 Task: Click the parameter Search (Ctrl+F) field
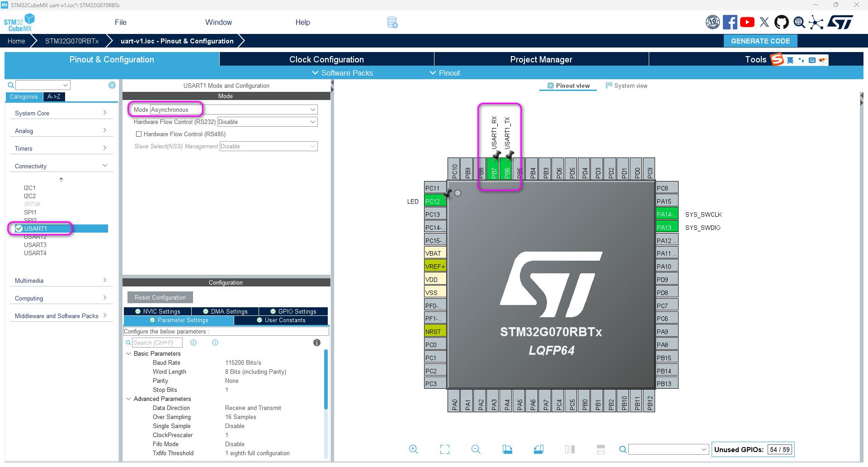(x=157, y=343)
